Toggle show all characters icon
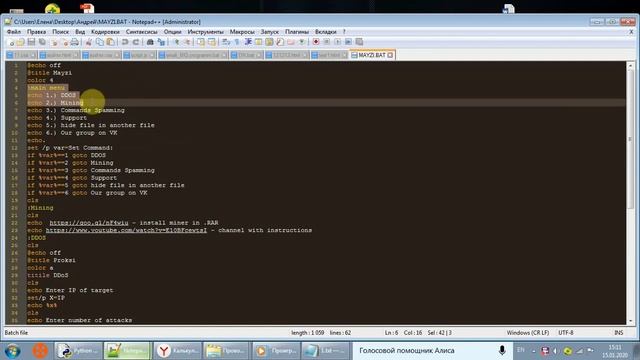This screenshot has width=640, height=360. pyautogui.click(x=237, y=42)
